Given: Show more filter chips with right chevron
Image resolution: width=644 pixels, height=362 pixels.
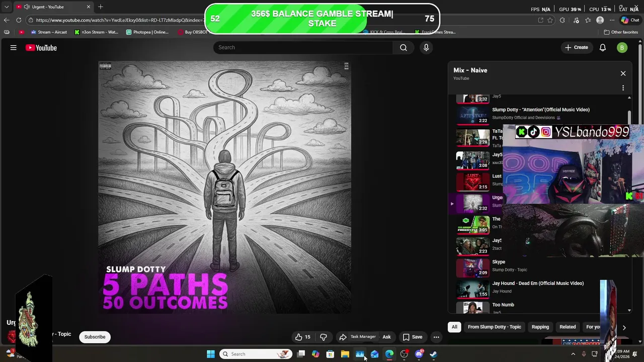Looking at the screenshot, I should [624, 327].
